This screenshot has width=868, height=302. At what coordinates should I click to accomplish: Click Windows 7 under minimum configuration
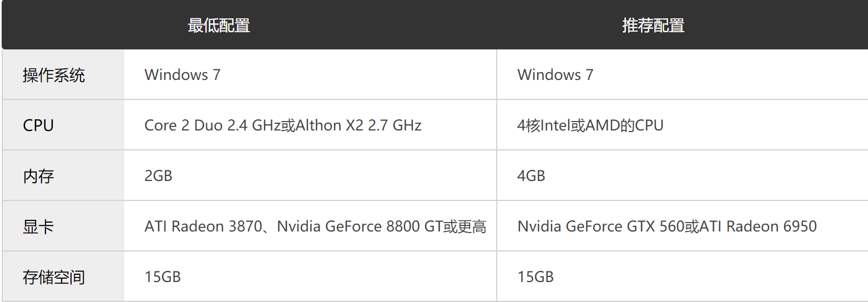point(183,74)
